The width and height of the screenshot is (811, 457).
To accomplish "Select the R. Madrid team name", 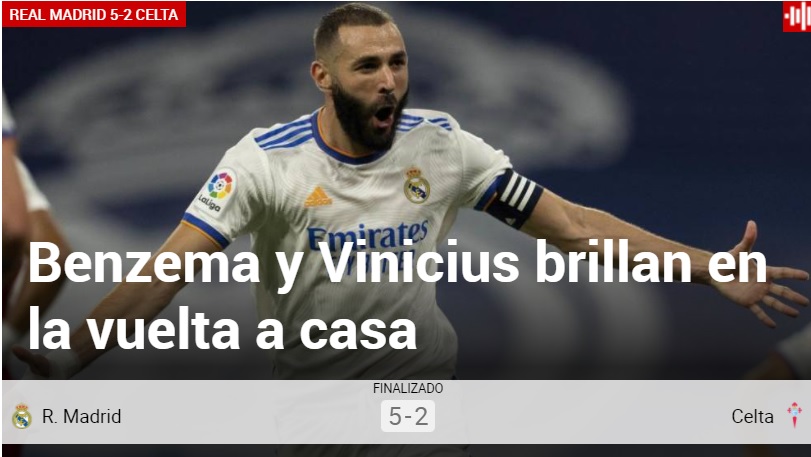I will [82, 416].
